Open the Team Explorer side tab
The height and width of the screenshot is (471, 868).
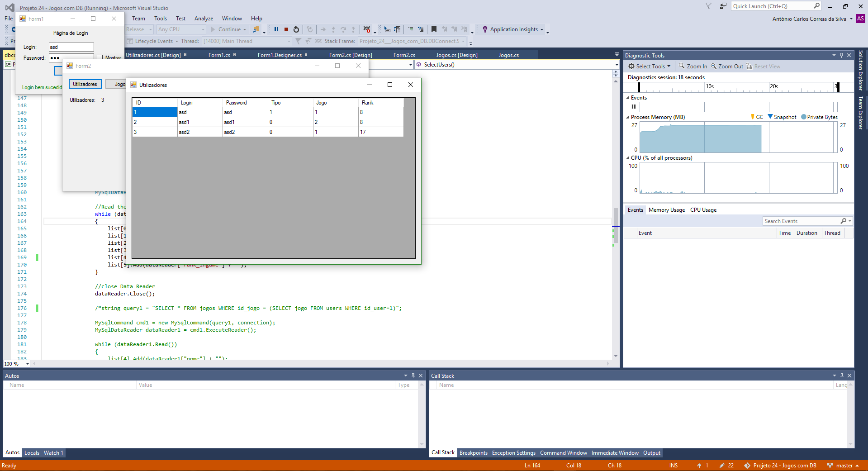(x=861, y=113)
